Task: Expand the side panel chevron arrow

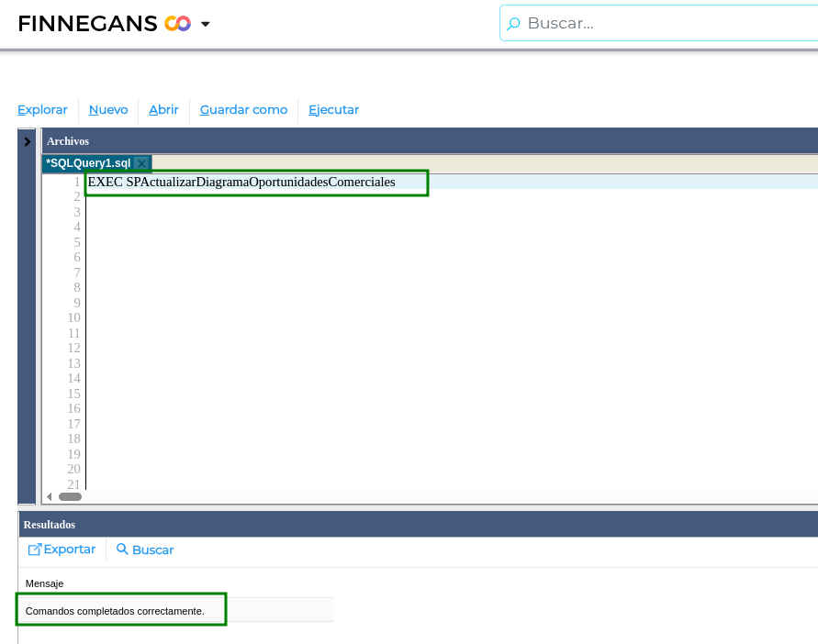Action: pos(28,141)
